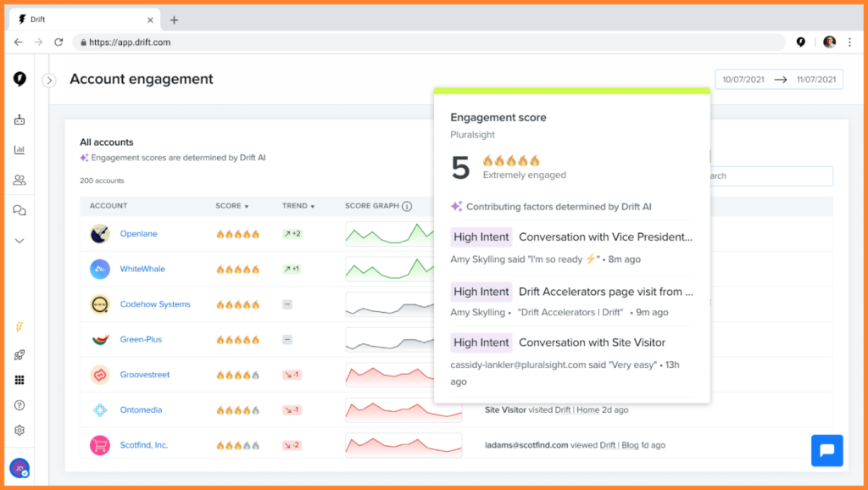Viewport: 868px width, 490px height.
Task: Open Drift Accelerators page visit item
Action: 605,292
